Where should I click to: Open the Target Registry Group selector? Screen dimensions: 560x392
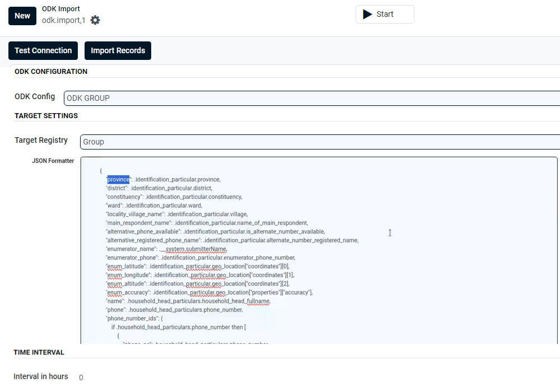click(x=319, y=142)
